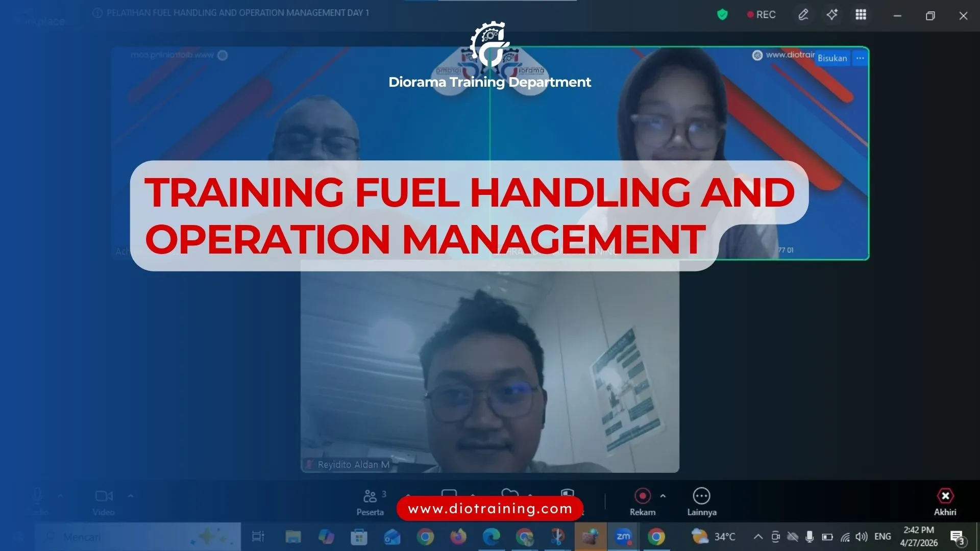980x551 pixels.
Task: Open the three-dot menu on participant tile
Action: (x=860, y=58)
